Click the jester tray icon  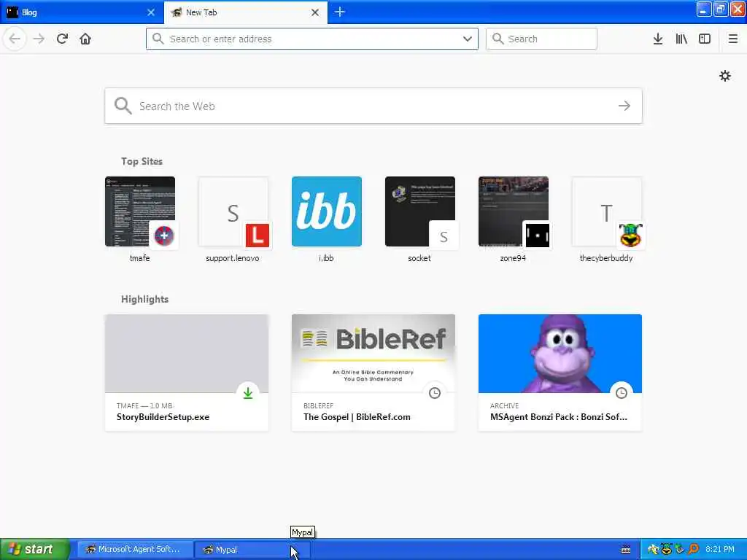[667, 550]
